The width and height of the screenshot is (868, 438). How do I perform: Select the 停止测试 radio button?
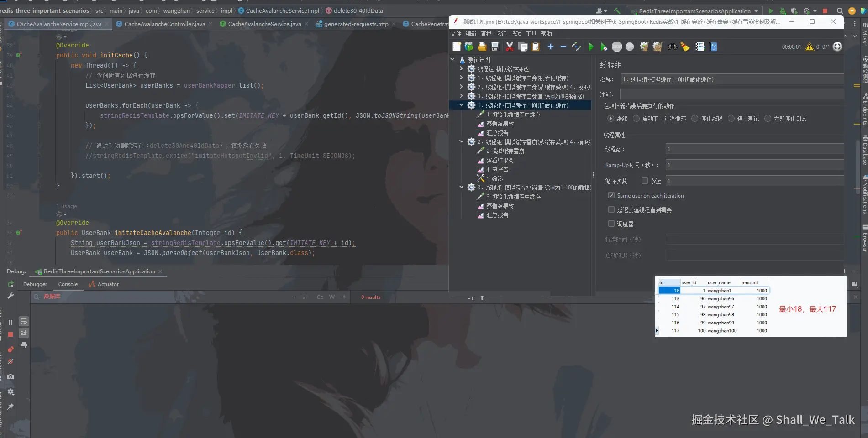[x=731, y=119]
